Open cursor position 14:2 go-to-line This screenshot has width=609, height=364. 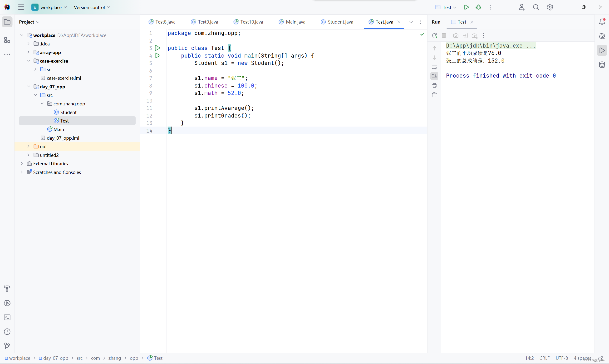click(529, 358)
